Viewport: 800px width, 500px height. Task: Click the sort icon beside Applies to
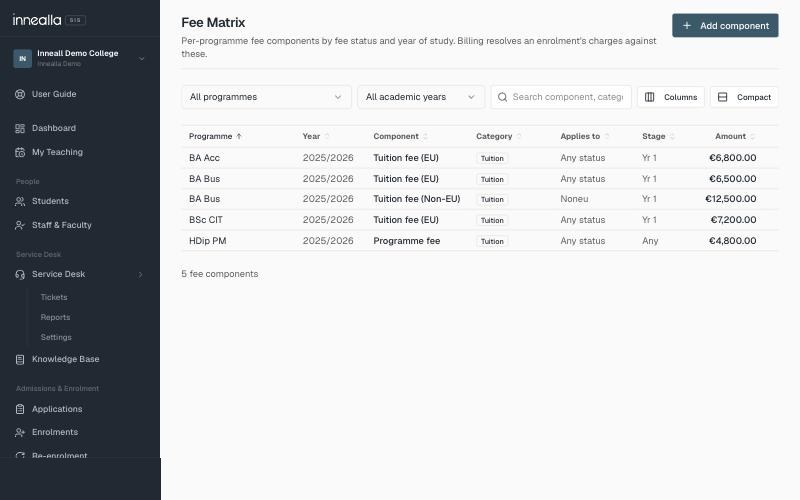(607, 136)
